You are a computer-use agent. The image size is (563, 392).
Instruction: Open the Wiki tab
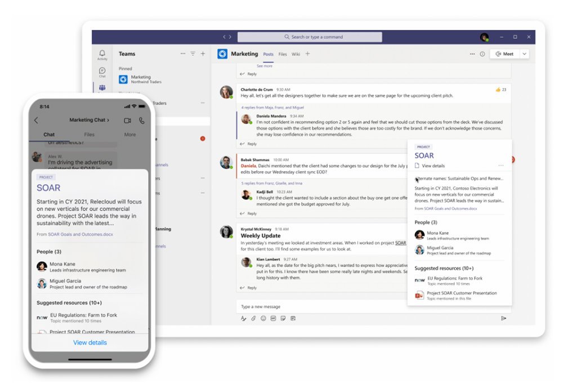[296, 54]
